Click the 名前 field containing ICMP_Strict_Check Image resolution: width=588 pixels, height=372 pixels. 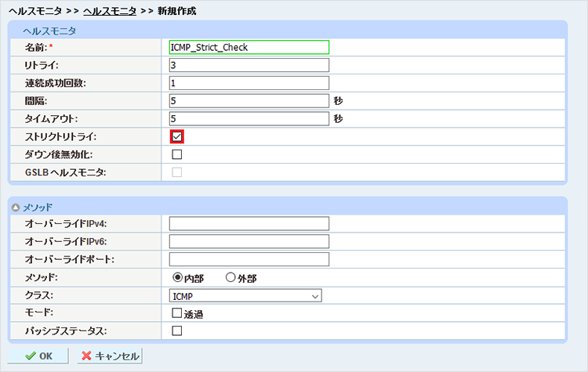(249, 47)
